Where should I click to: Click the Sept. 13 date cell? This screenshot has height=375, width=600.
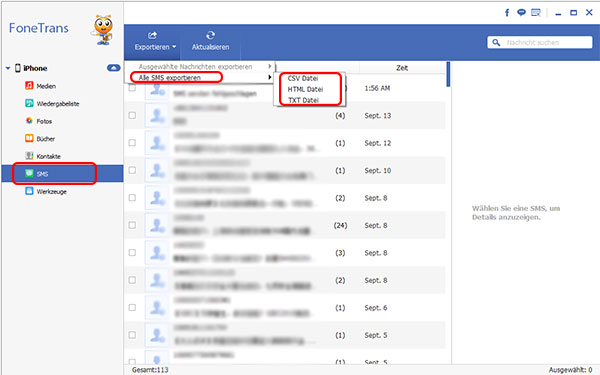[x=378, y=116]
